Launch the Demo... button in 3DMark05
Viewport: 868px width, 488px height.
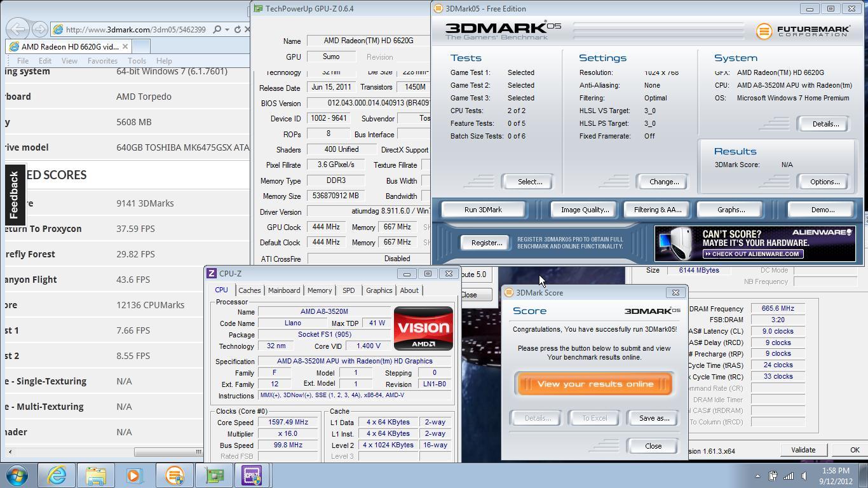(822, 210)
